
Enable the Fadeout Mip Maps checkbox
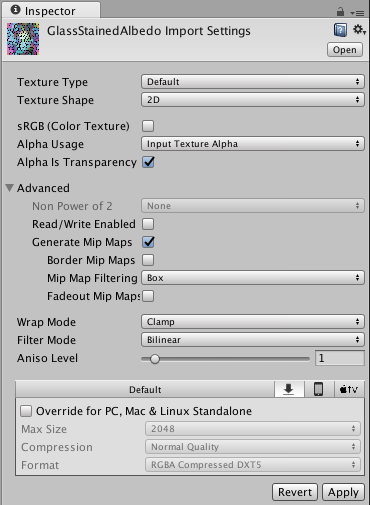(x=148, y=296)
